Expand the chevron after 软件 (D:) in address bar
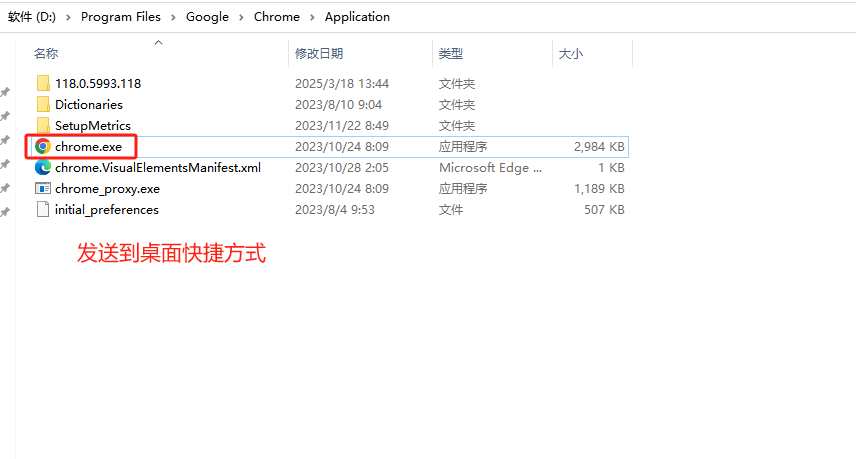The width and height of the screenshot is (856, 459). (70, 17)
